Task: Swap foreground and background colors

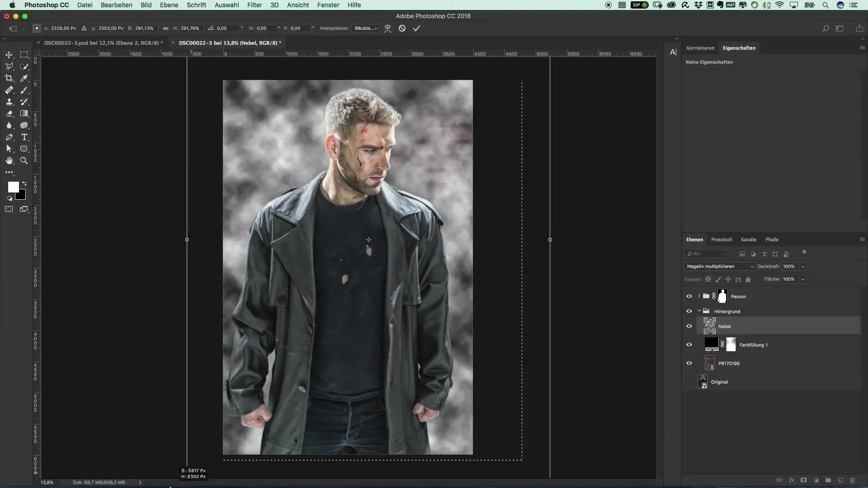Action: pos(24,183)
